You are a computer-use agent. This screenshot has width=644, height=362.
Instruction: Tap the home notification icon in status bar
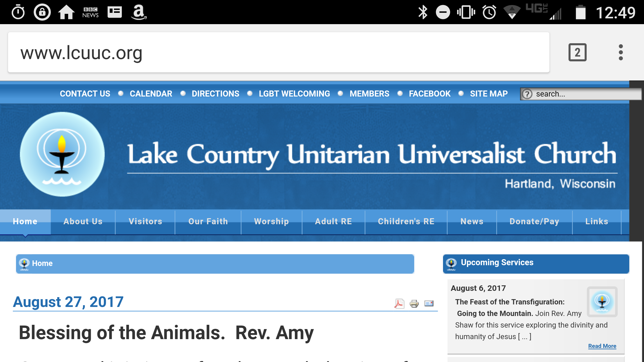point(66,12)
